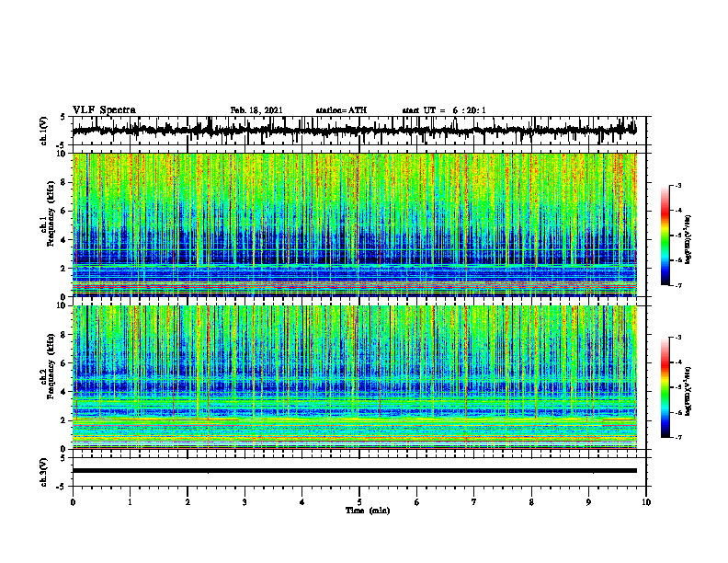Viewport: 728px width, 563px height.
Task: Click the ch.2 spectrogram color scale bar
Action: coord(665,387)
